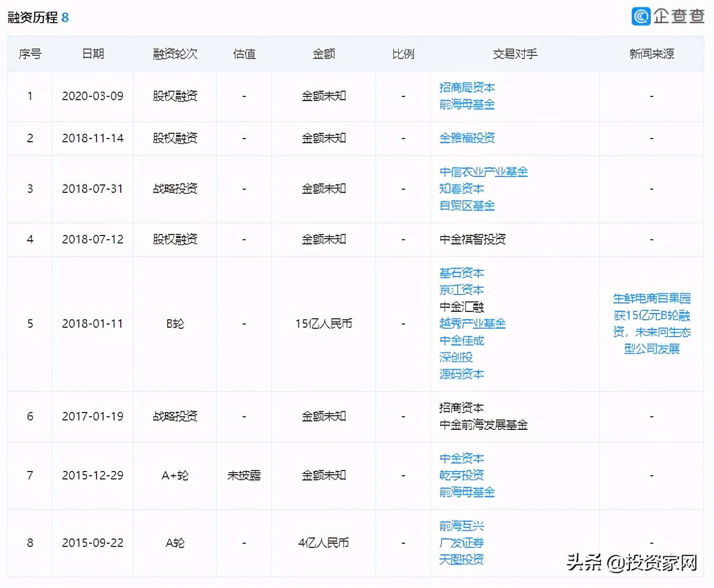
Task: Click the 深创投 investor link
Action: point(457,357)
